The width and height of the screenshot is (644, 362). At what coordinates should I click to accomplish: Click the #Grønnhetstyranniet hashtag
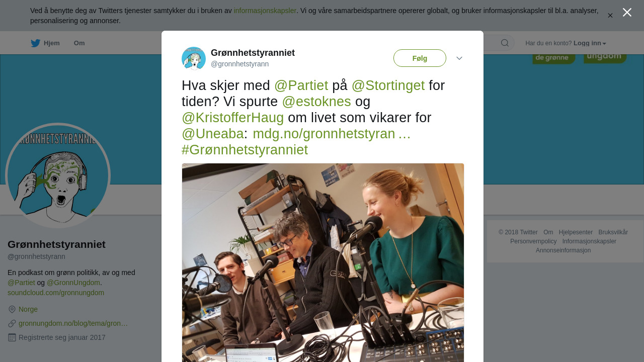click(245, 150)
